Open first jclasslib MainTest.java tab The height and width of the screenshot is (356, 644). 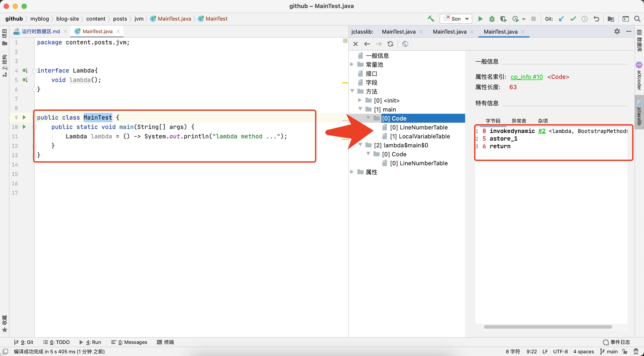point(399,32)
